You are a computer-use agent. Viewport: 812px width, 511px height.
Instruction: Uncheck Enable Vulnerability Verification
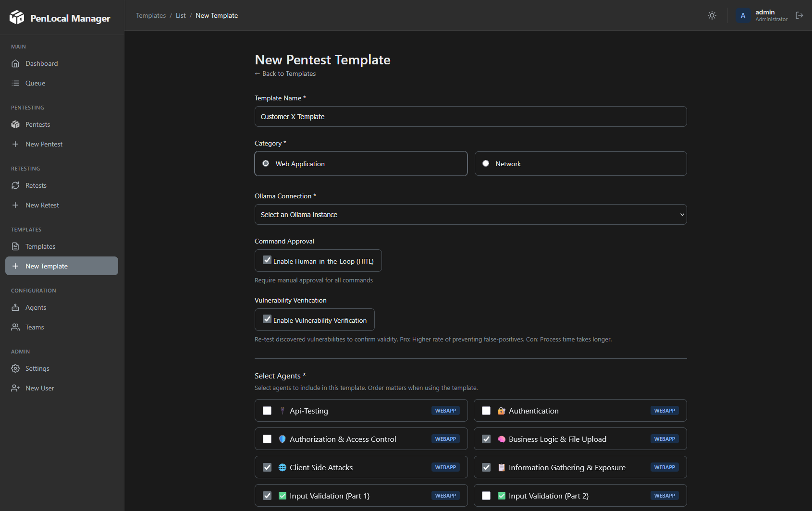click(267, 319)
